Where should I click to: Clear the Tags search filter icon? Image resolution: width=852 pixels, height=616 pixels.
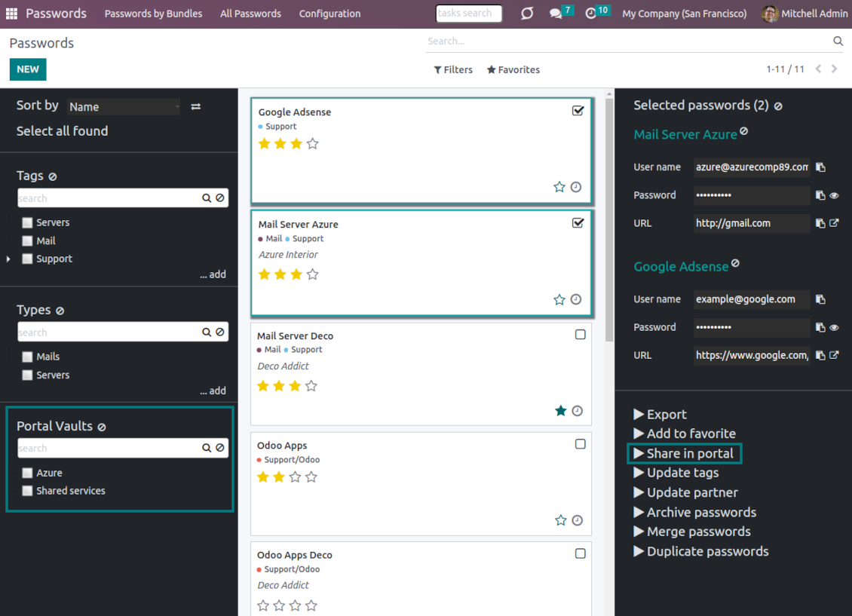coord(219,198)
